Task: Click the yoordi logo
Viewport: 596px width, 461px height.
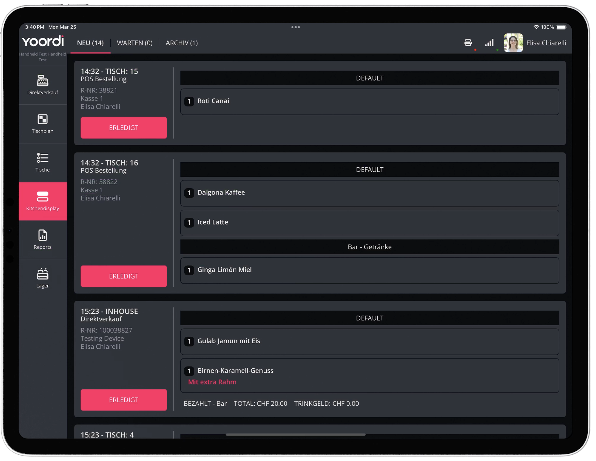Action: (43, 41)
